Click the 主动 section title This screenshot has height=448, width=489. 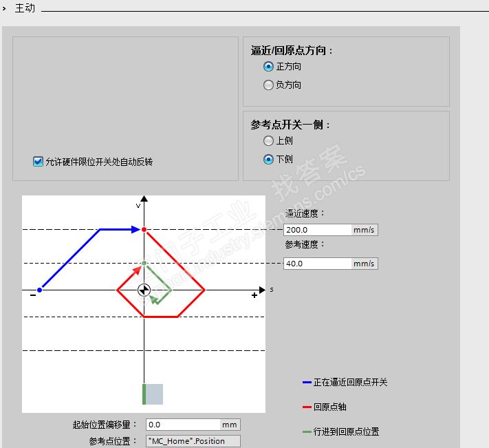25,8
